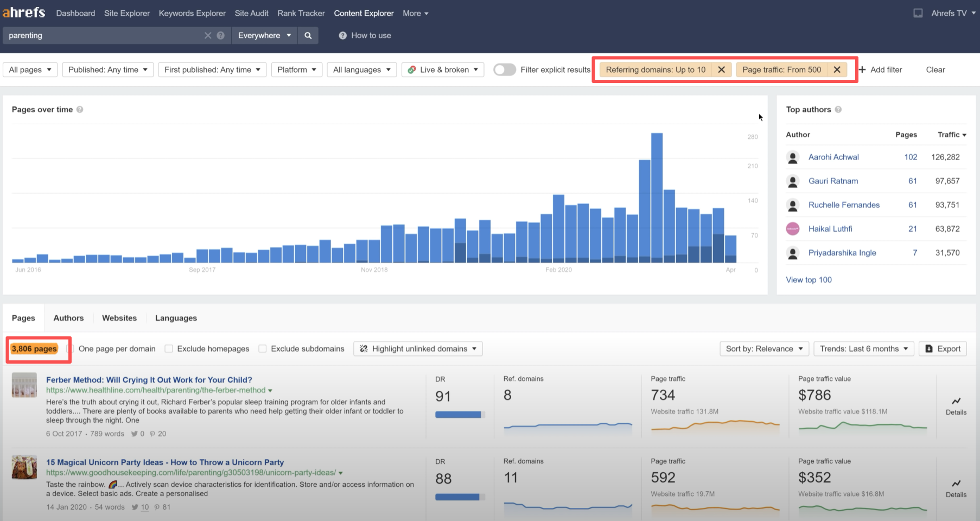Check the Exclude homepages checkbox
The image size is (980, 521).
tap(169, 348)
